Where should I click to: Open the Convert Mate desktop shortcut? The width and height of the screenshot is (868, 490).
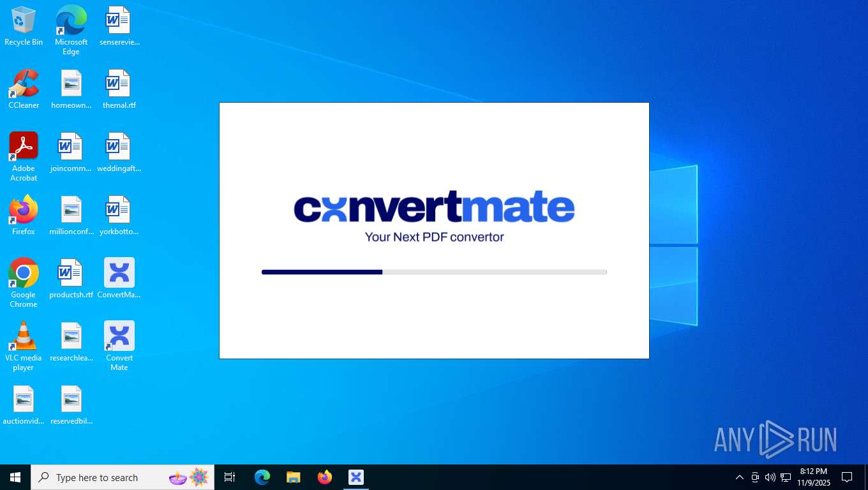tap(119, 346)
